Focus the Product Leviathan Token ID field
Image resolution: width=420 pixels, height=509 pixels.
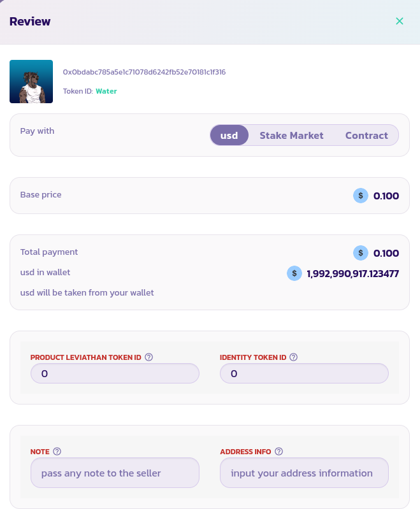coord(115,373)
